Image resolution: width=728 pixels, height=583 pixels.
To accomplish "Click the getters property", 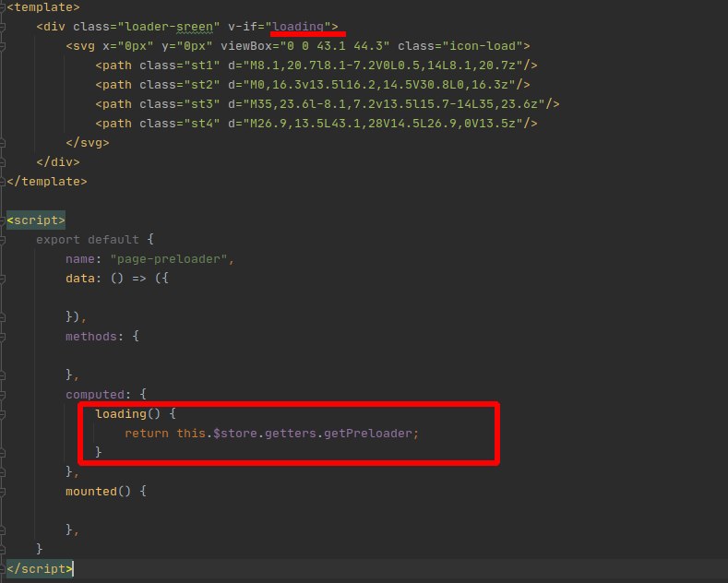I will 290,434.
